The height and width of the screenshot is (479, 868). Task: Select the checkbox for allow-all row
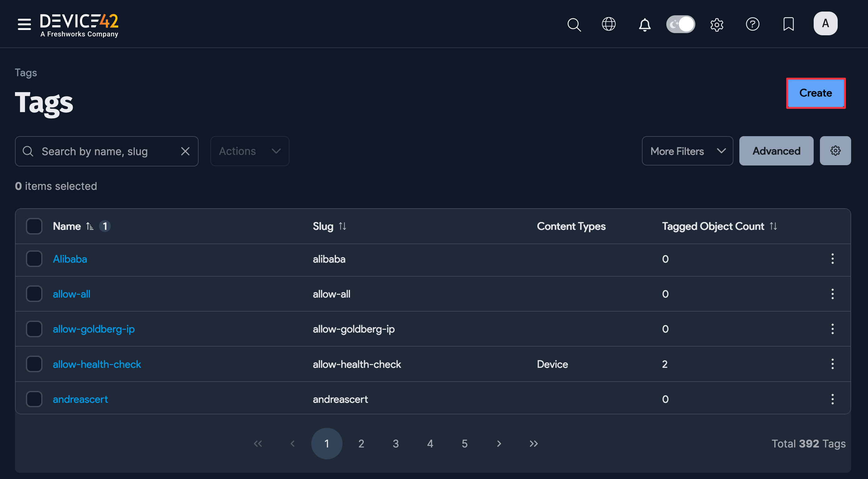tap(34, 294)
